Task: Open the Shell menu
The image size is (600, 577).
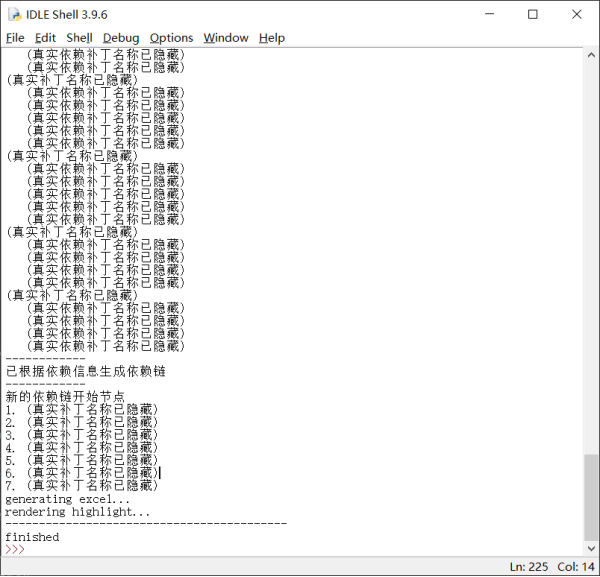Action: pyautogui.click(x=79, y=38)
